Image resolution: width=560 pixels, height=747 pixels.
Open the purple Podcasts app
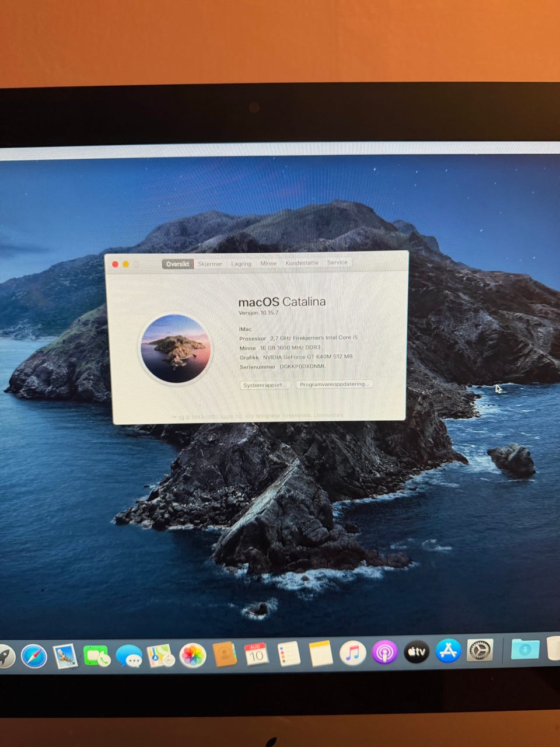[x=384, y=652]
